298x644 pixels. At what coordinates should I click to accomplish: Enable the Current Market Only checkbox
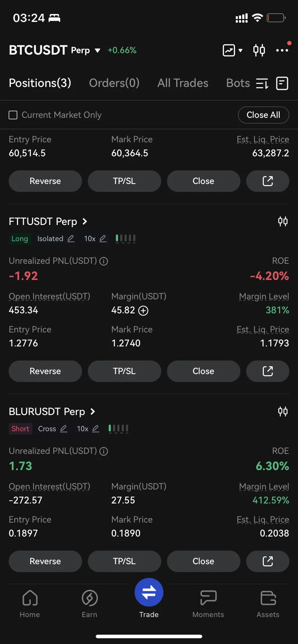13,115
